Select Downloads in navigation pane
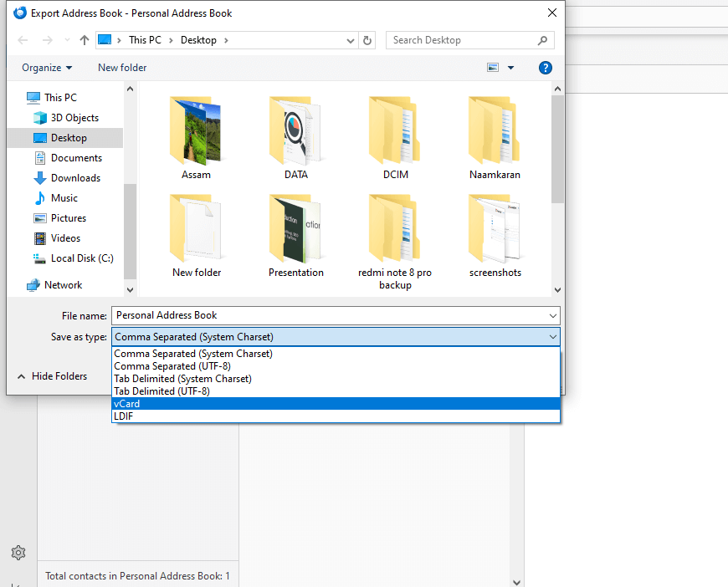Image resolution: width=728 pixels, height=587 pixels. click(75, 178)
